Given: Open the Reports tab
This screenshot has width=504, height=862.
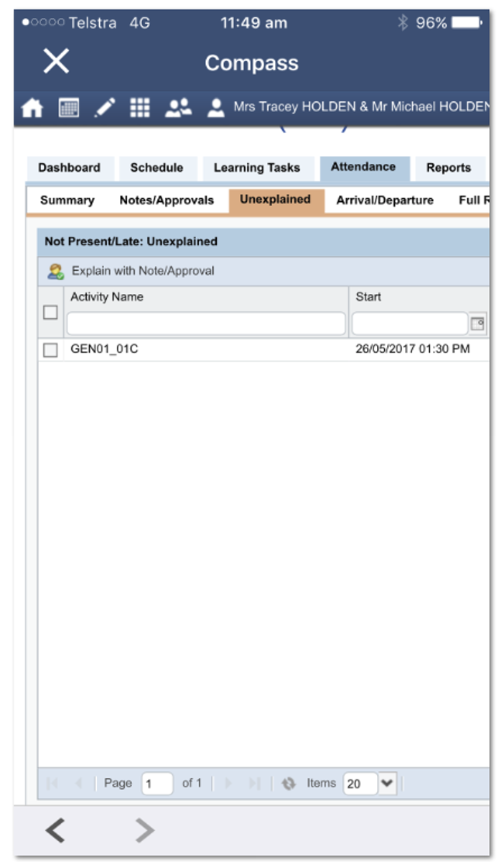Looking at the screenshot, I should coord(449,168).
